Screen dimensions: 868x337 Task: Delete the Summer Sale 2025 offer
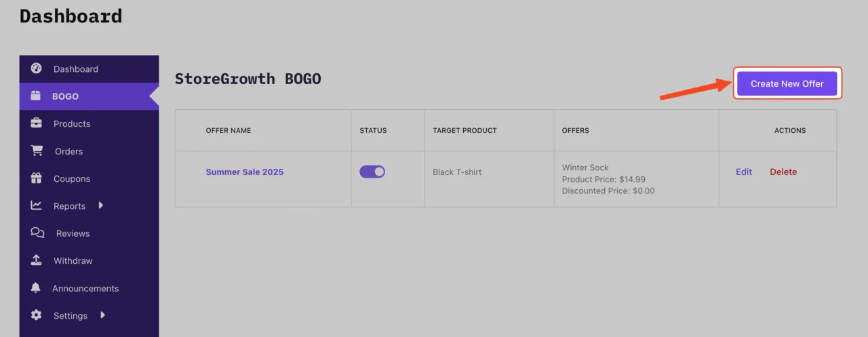(783, 172)
